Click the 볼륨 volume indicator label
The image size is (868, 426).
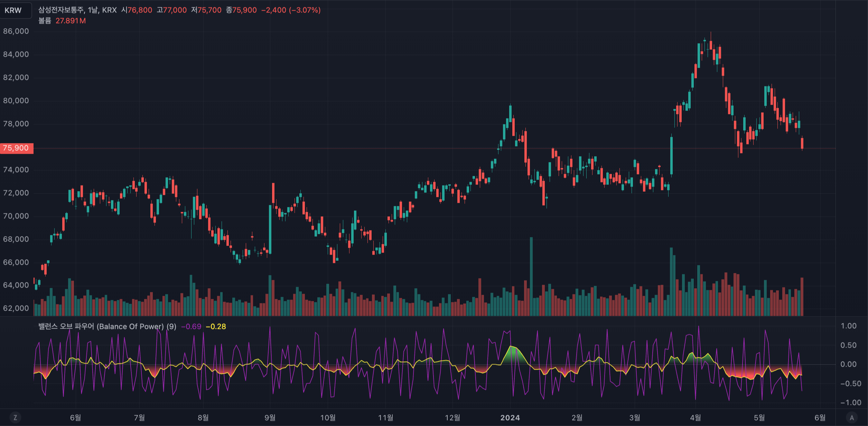pyautogui.click(x=45, y=21)
